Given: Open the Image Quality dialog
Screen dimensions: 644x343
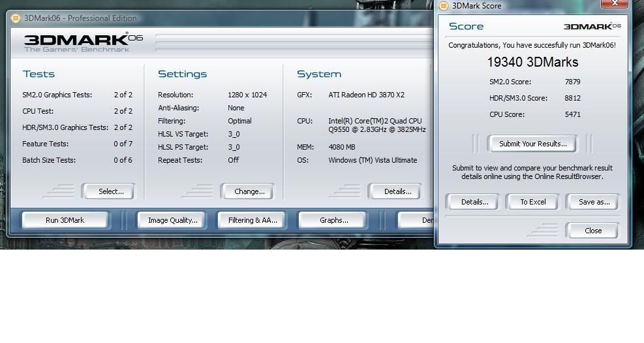Looking at the screenshot, I should (172, 220).
